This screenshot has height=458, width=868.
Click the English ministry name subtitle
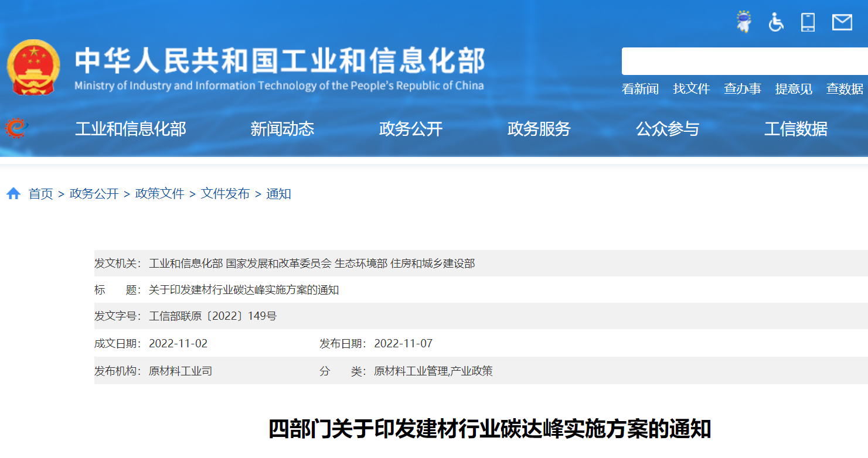[279, 86]
